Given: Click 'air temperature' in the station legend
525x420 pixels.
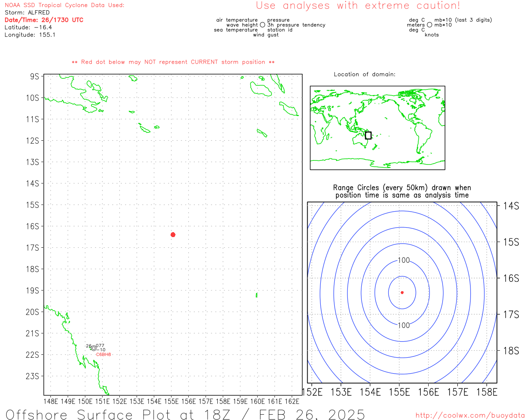Looking at the screenshot, I should pyautogui.click(x=237, y=20).
